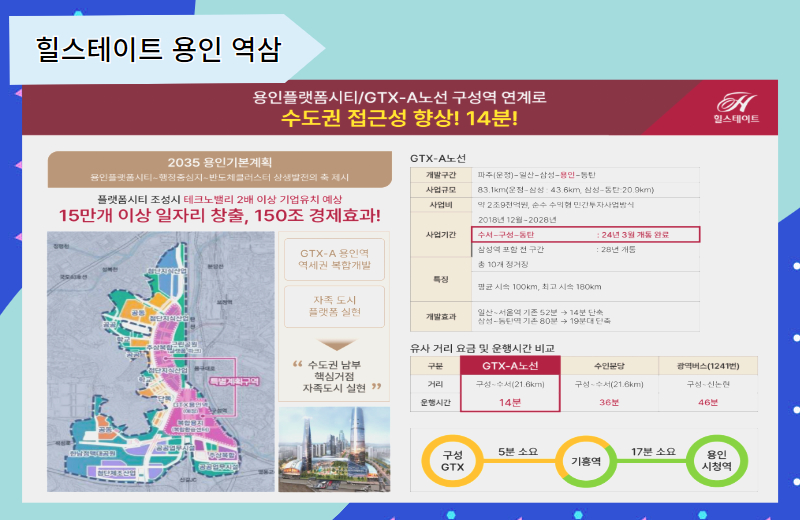Select the 구성~신논현 distance cell
Screen dimensions: 800x520
pyautogui.click(x=708, y=384)
